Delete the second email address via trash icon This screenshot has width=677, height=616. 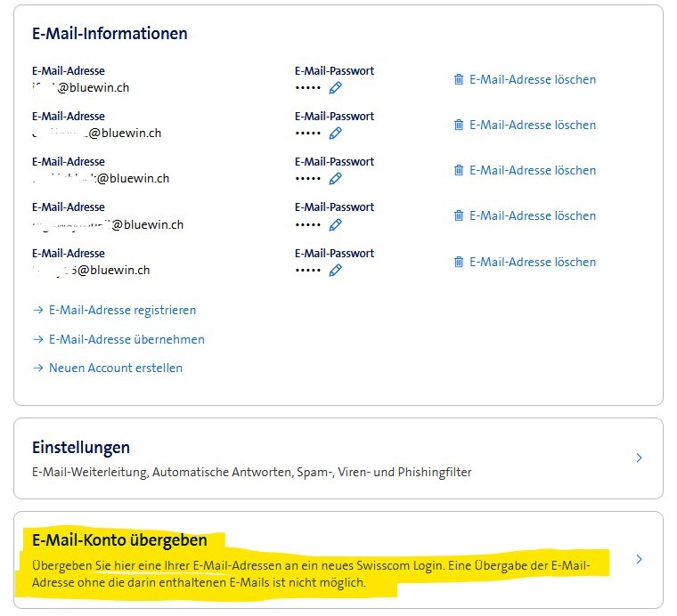[x=459, y=125]
